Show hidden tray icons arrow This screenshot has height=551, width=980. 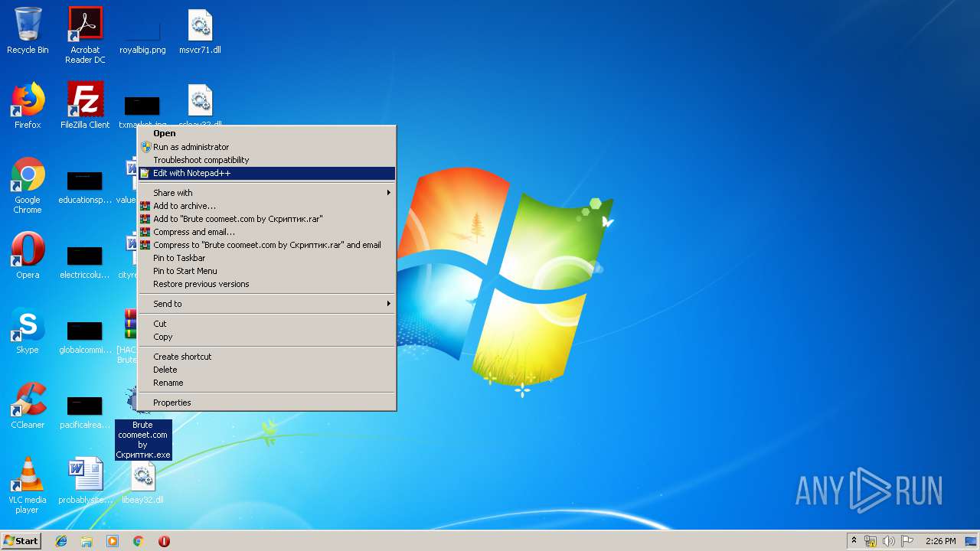click(x=854, y=541)
